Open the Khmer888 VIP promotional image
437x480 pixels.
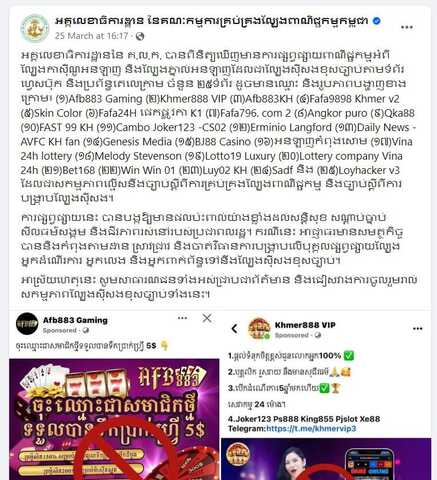pos(326,459)
